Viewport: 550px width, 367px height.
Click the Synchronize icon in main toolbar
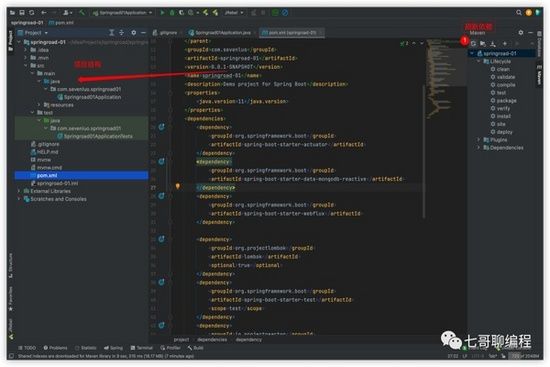pos(32,13)
